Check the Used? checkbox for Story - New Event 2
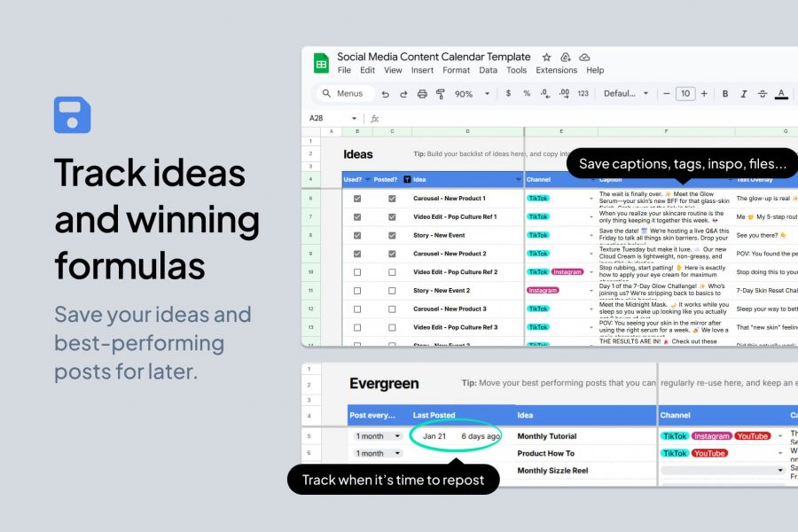 tap(356, 290)
